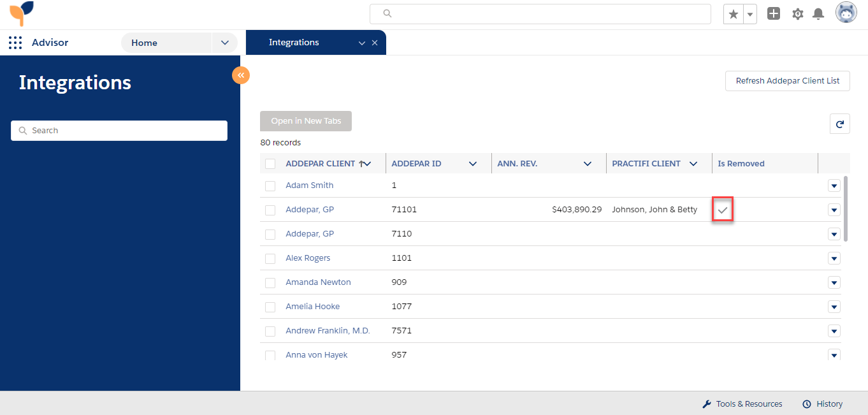This screenshot has width=868, height=415.
Task: Open global actions with the plus icon
Action: click(773, 13)
